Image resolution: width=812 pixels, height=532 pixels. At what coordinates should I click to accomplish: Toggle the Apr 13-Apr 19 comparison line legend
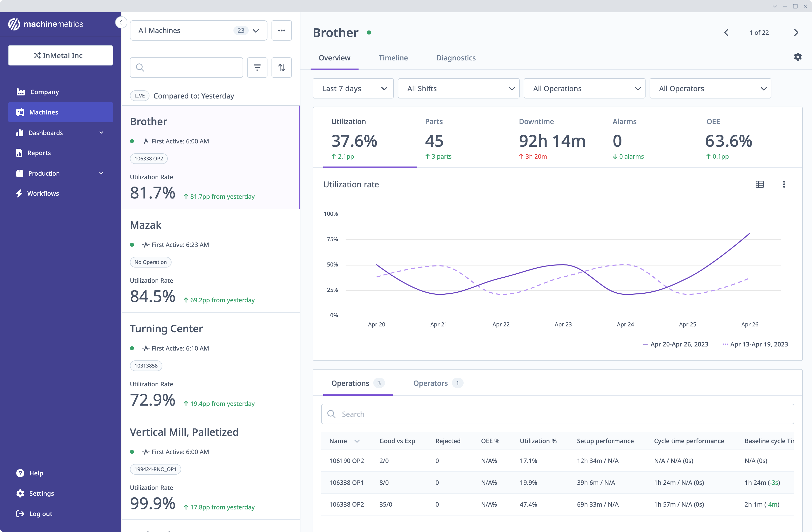(759, 344)
